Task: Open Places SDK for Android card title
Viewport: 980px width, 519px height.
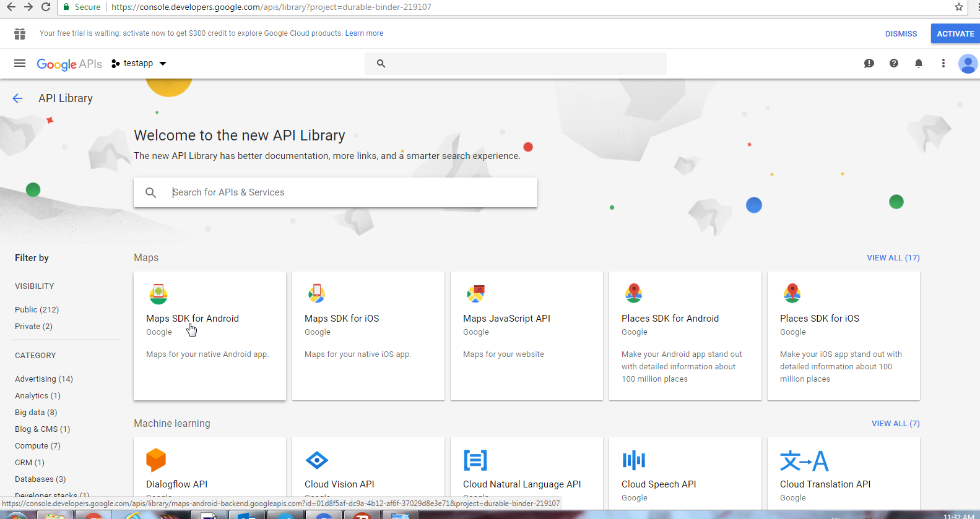Action: pyautogui.click(x=670, y=319)
